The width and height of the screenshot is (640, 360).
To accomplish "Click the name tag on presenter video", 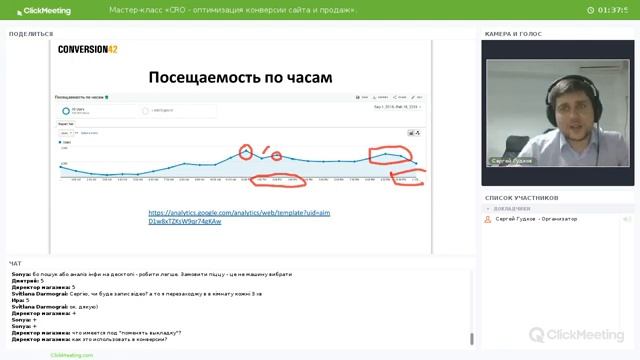I will point(511,161).
